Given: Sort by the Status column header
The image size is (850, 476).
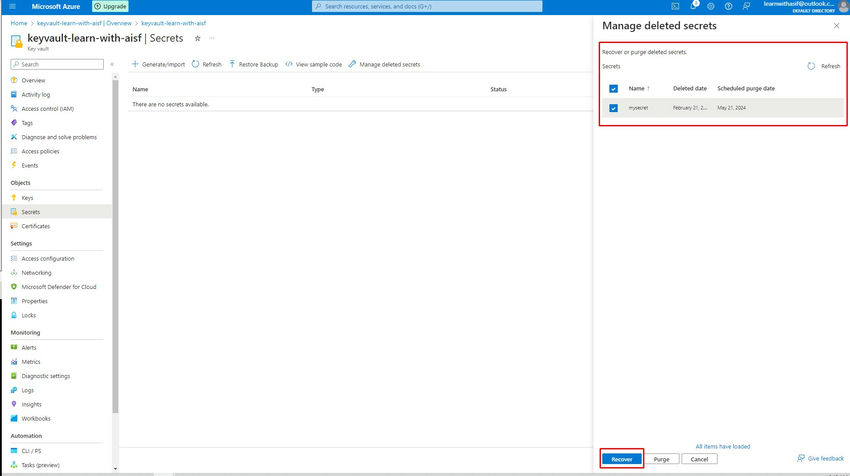Looking at the screenshot, I should 499,89.
